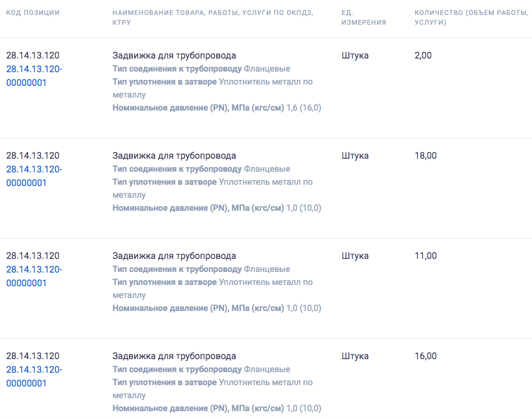Click "Тип соединения к трубопроводу" in the 16,00 row

(177, 370)
